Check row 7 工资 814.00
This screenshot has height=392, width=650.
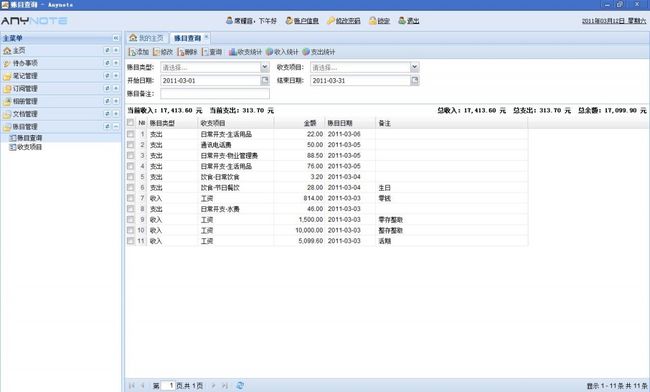click(131, 198)
